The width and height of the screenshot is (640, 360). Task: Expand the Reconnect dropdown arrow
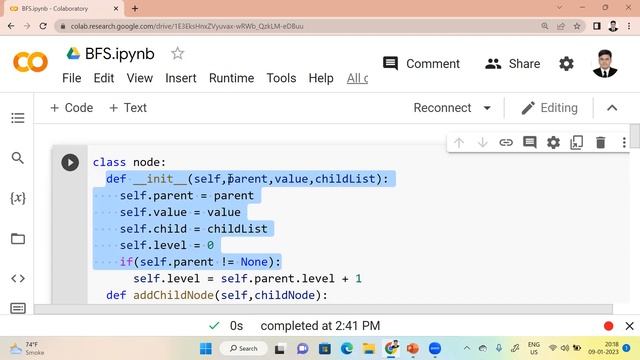point(487,108)
